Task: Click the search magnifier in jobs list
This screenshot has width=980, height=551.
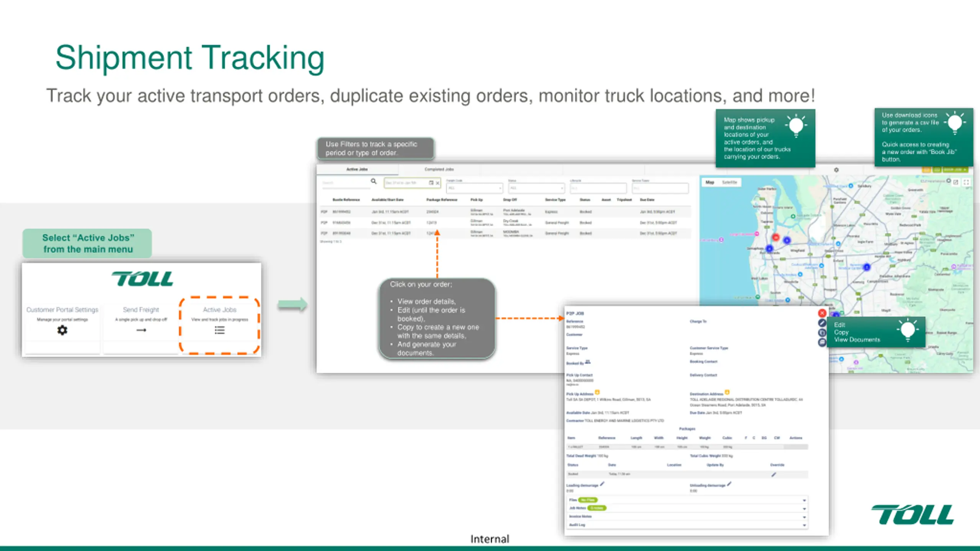Action: [x=374, y=181]
